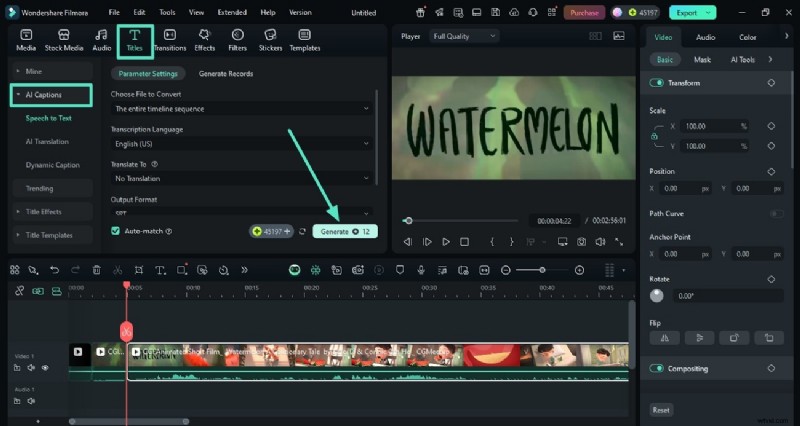Click the split scissors tool in timeline toolbar
The image size is (800, 426).
(117, 270)
